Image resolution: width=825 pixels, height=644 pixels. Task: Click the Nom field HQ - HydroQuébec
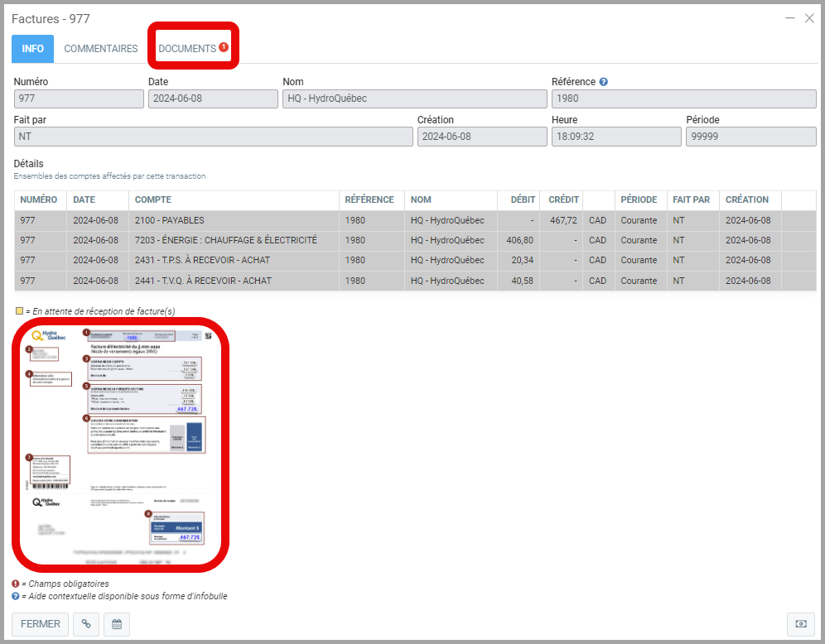point(414,99)
